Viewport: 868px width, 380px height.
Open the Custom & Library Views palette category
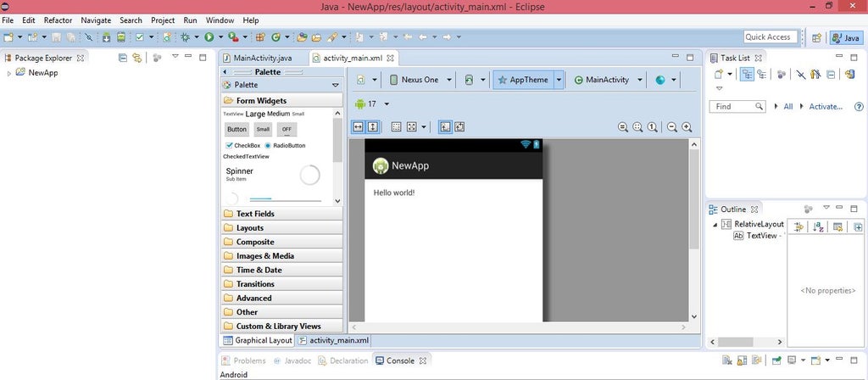[281, 327]
